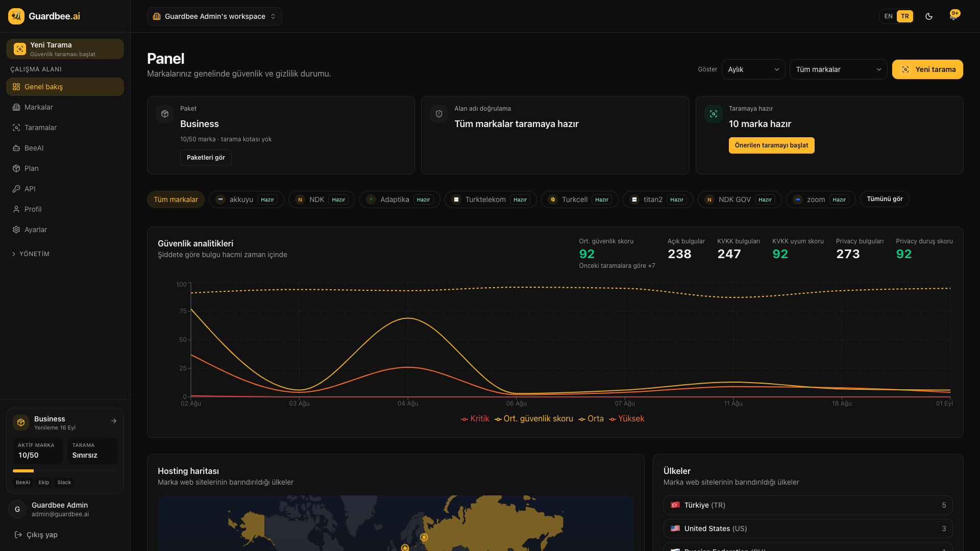980x551 pixels.
Task: Select the zoom brand chip
Action: point(821,199)
